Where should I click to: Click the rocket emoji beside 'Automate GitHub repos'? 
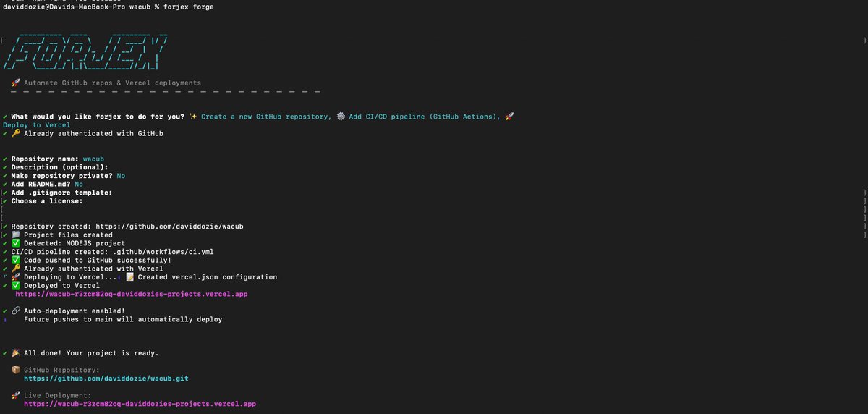tap(15, 83)
